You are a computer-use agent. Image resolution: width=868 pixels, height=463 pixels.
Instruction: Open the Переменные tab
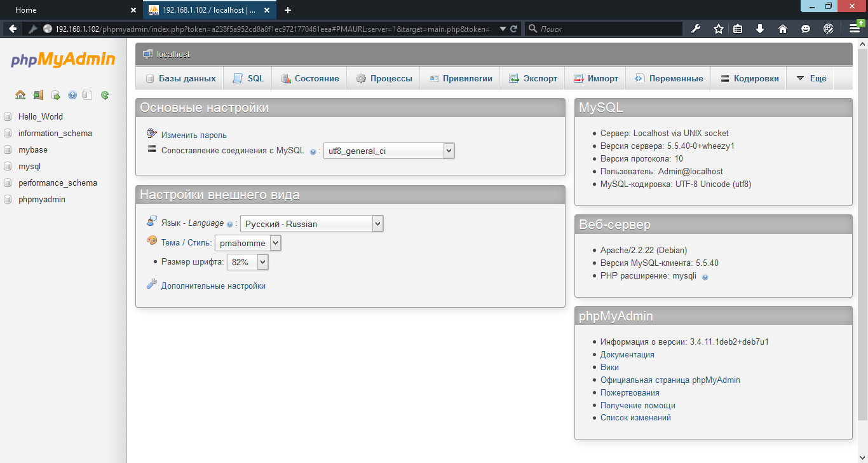click(668, 78)
